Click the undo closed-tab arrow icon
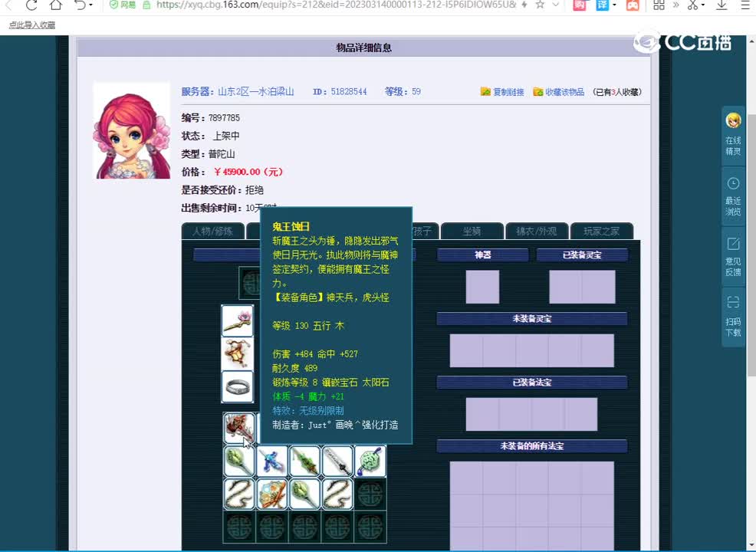This screenshot has height=552, width=756. [81, 5]
